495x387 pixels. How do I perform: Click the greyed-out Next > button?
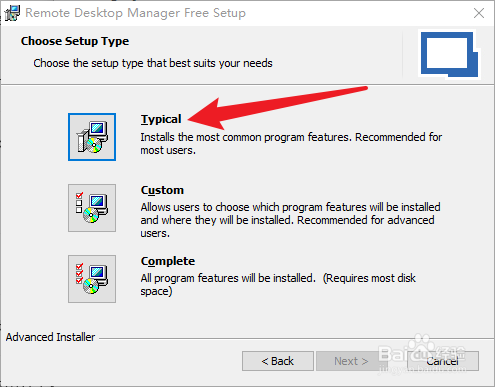[351, 361]
